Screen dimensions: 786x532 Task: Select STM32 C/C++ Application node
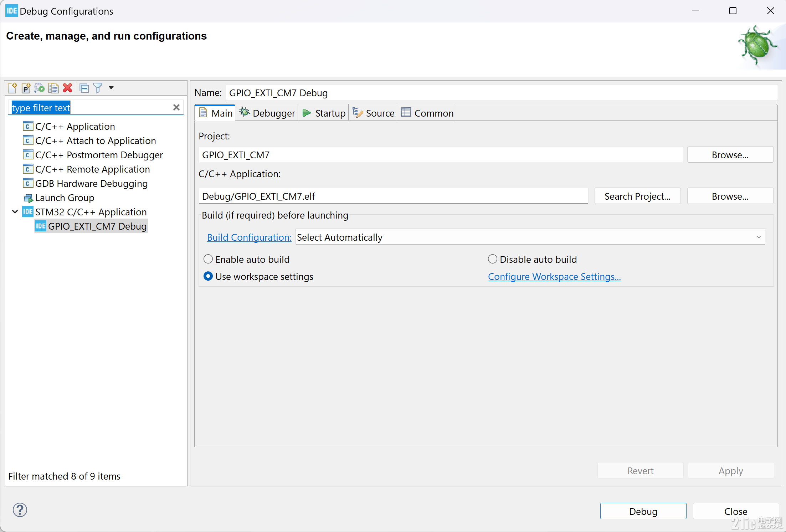84,212
